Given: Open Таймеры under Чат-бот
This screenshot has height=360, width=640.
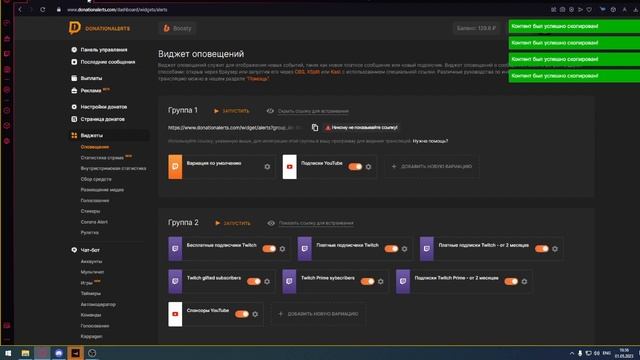Looking at the screenshot, I should [91, 293].
